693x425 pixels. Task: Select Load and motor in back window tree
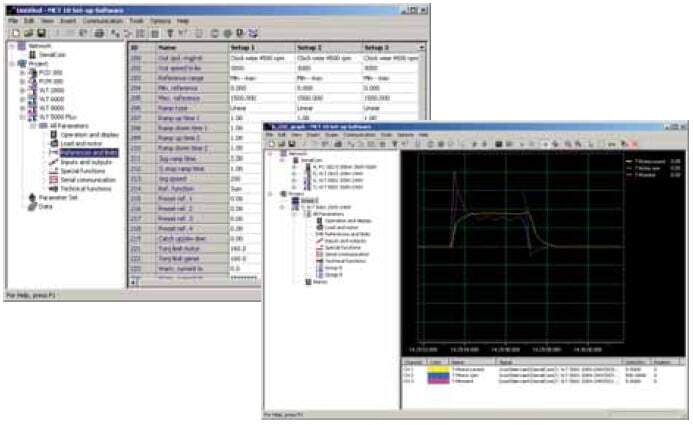[x=81, y=144]
